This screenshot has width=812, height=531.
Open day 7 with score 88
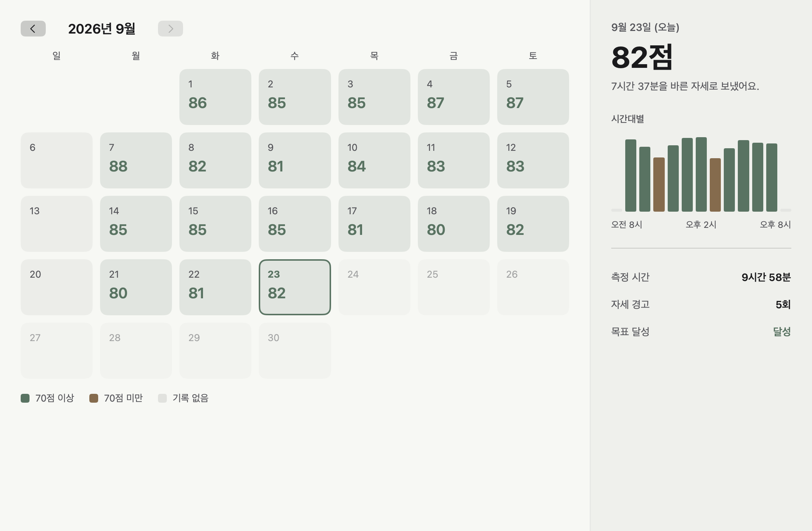click(136, 160)
